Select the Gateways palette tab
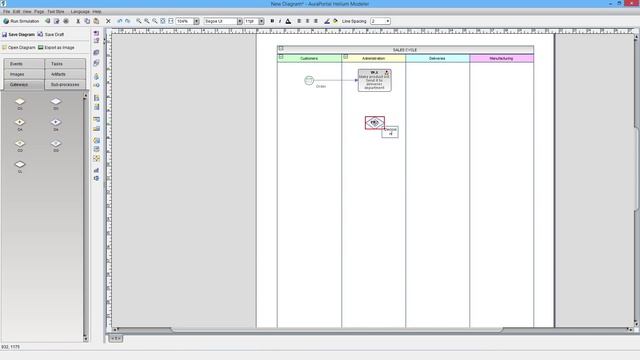 click(24, 84)
